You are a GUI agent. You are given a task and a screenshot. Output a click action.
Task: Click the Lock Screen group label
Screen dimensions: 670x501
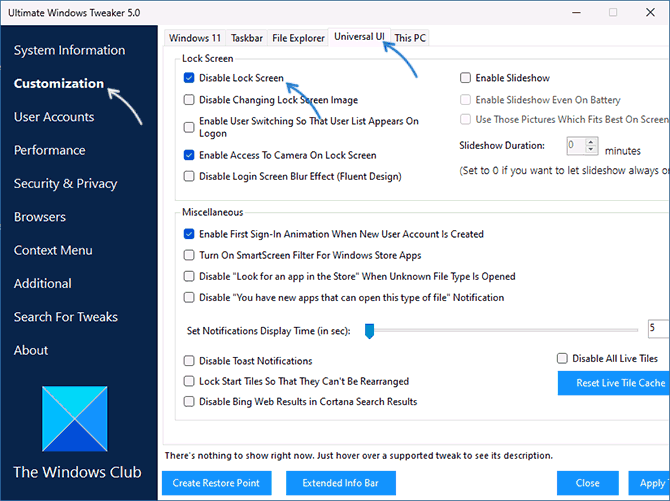click(208, 58)
